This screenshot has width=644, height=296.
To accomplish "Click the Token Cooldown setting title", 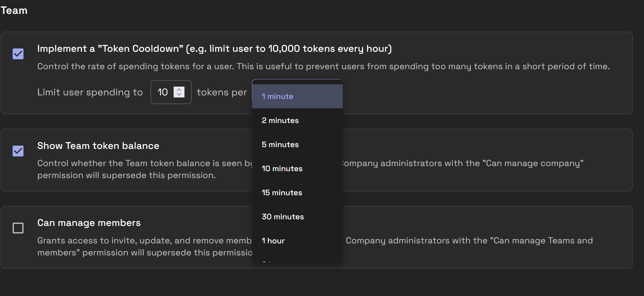I will pyautogui.click(x=214, y=49).
